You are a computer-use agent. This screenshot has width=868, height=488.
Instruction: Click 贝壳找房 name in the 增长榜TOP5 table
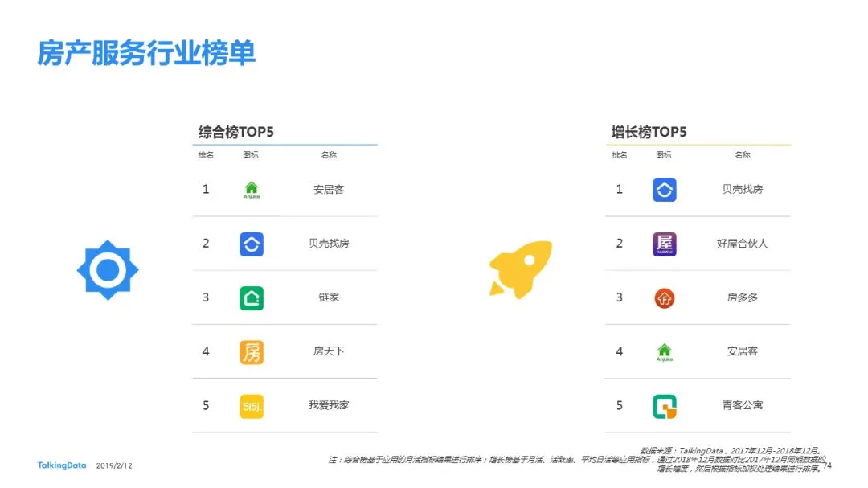[743, 190]
